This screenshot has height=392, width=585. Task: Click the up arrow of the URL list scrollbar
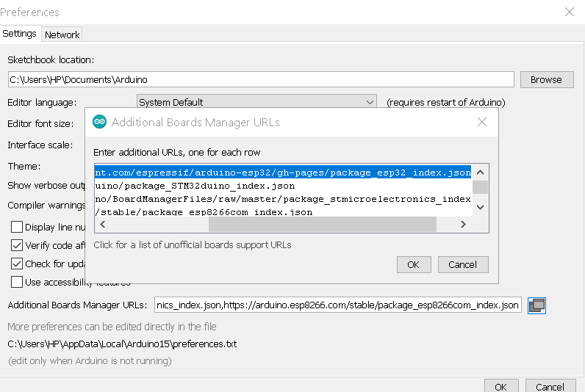(x=481, y=173)
